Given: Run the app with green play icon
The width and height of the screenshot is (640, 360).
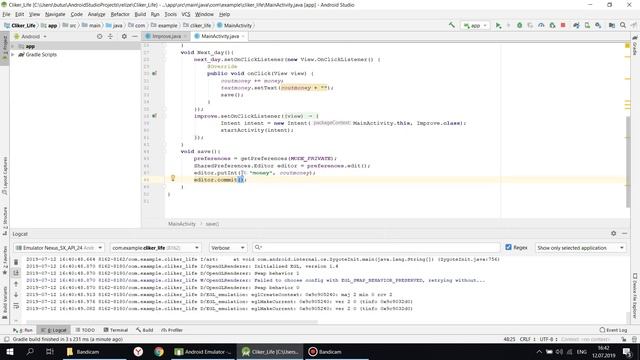Looking at the screenshot, I should pos(498,25).
